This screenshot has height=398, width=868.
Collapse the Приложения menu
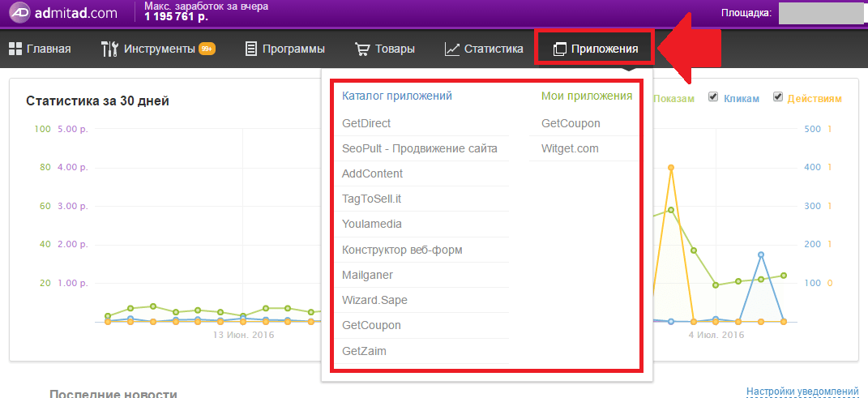[595, 49]
